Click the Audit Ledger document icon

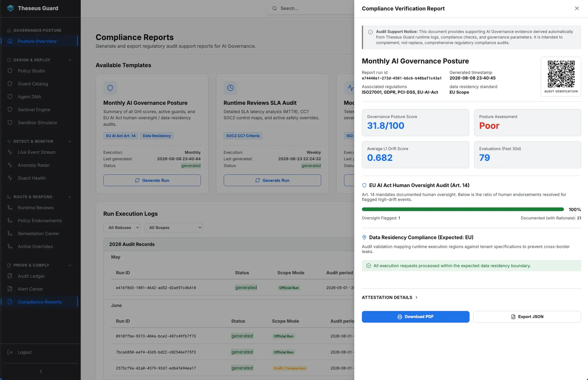pos(10,276)
